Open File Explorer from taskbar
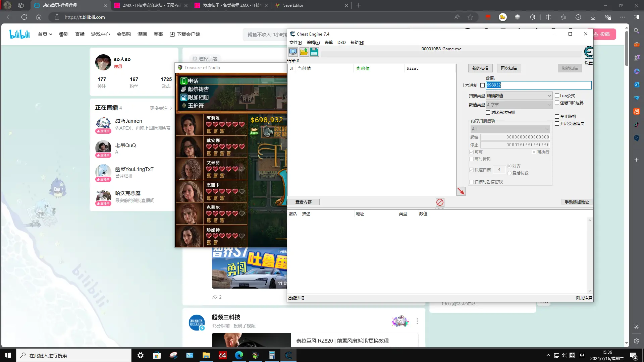Screen dimensions: 644x362 coord(206,355)
